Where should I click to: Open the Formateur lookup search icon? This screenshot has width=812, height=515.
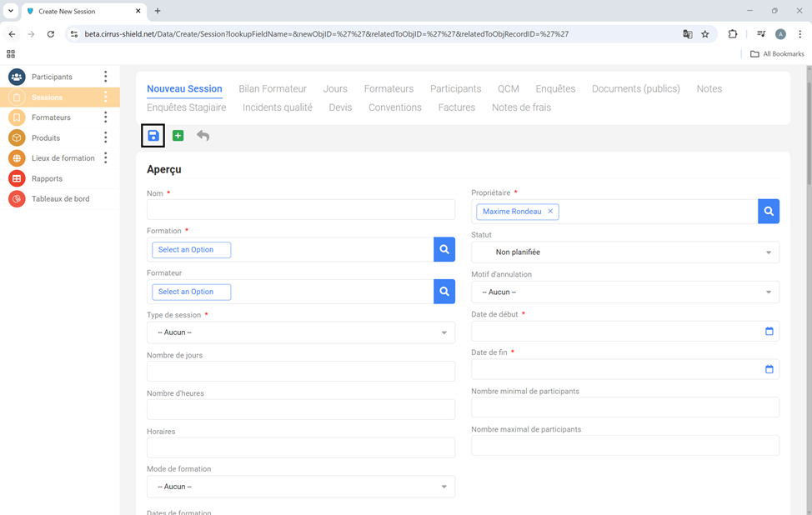click(444, 292)
